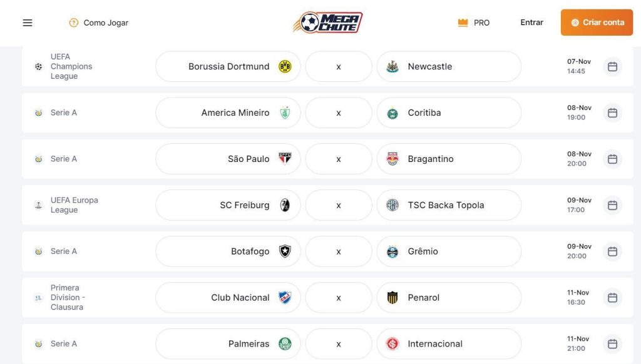Click the Entrar login link
Screen dimensions: 641x364
coord(531,23)
